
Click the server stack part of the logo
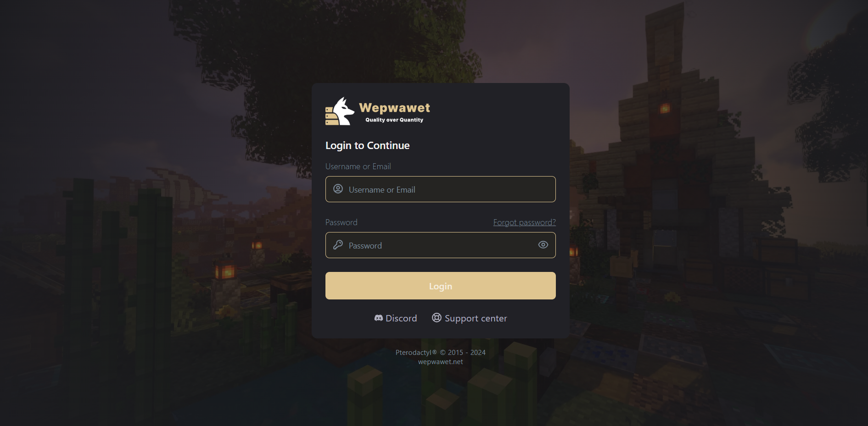coord(331,116)
